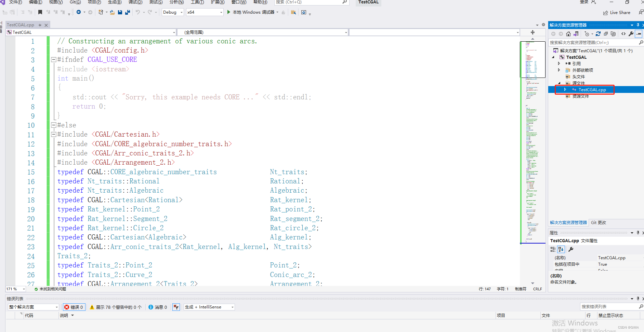
Task: Expand the TestCGAL.cpp file node
Action: pyautogui.click(x=565, y=89)
